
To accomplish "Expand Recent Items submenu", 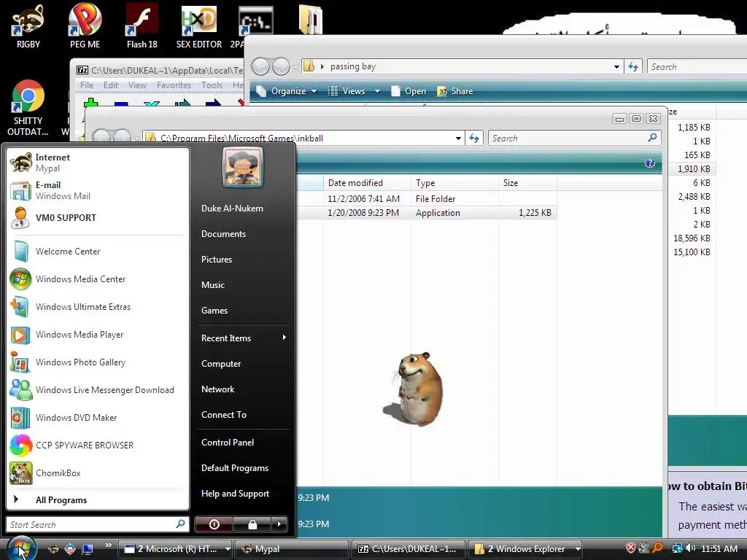I will (x=243, y=338).
